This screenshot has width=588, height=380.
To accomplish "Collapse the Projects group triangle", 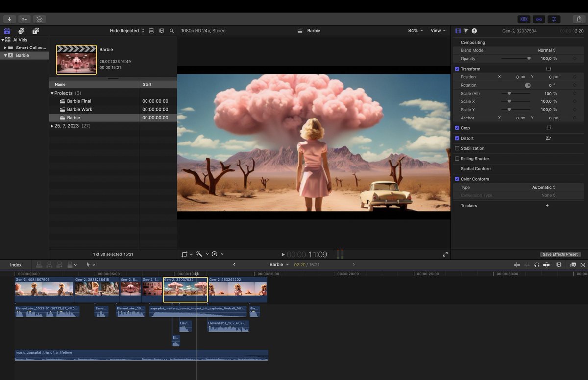I will click(x=52, y=93).
